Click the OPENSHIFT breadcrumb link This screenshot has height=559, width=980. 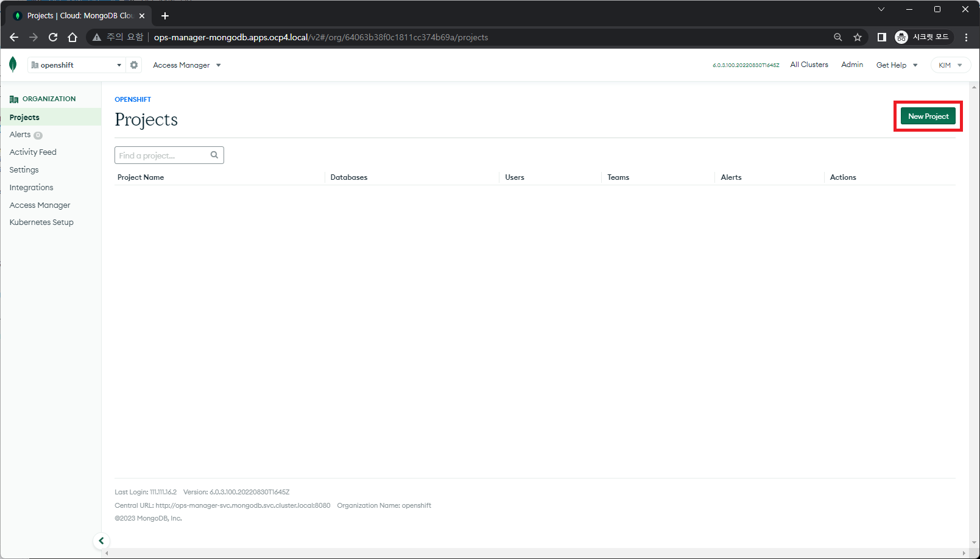point(133,99)
